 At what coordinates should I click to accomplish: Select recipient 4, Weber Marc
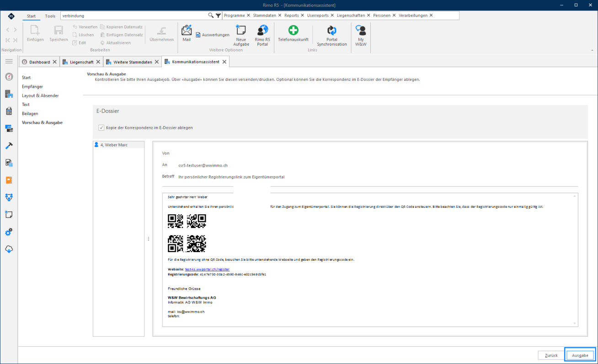pos(119,145)
